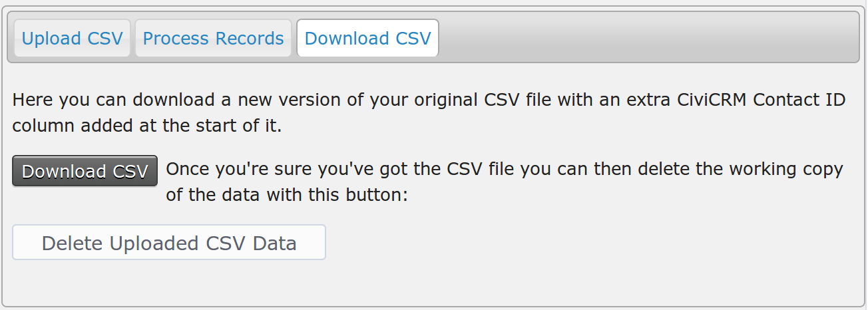Screen dimensions: 868x310
Task: Click the 'Once you're sure' instruction text
Action: (505, 169)
